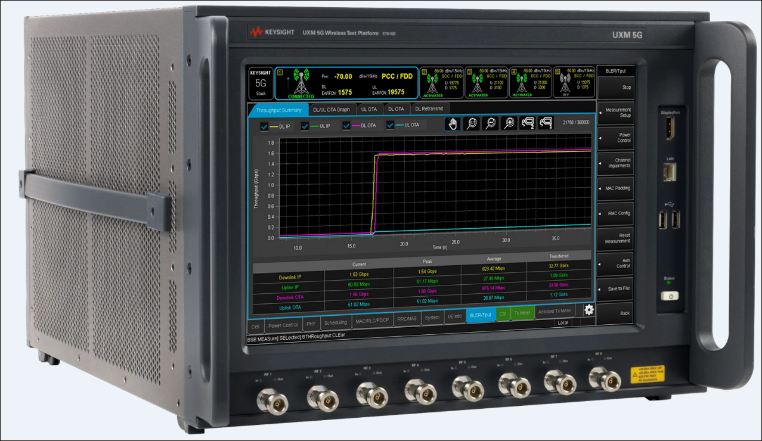Click the Keysight 5G Stack icon
This screenshot has width=762, height=441.
(x=261, y=83)
